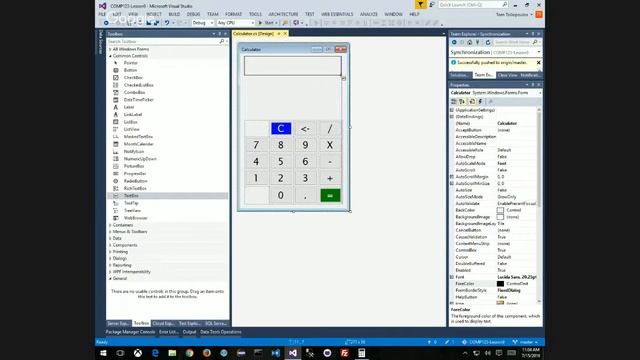
Task: Expand All Windows Forms group
Action: pyautogui.click(x=110, y=49)
